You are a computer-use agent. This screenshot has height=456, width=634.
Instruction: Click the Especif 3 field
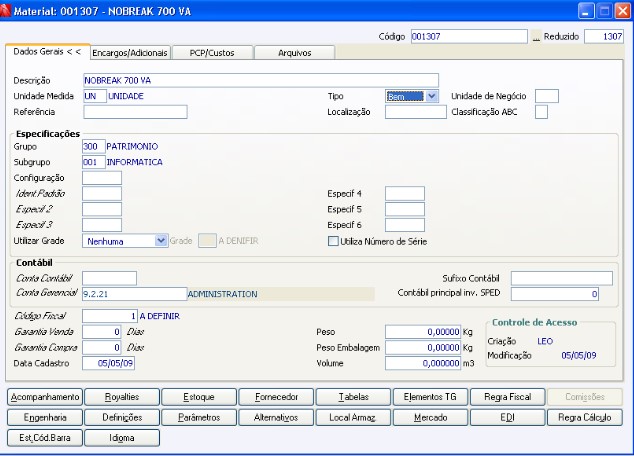(x=101, y=225)
